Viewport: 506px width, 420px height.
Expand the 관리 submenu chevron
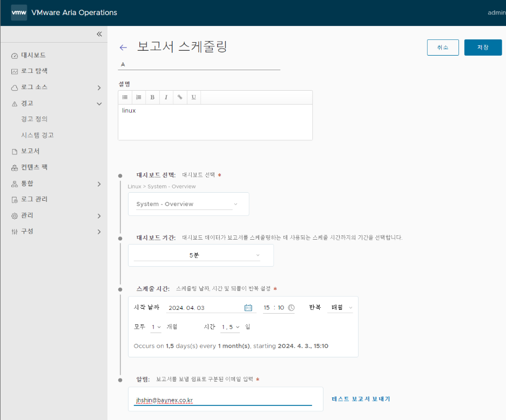tap(99, 216)
